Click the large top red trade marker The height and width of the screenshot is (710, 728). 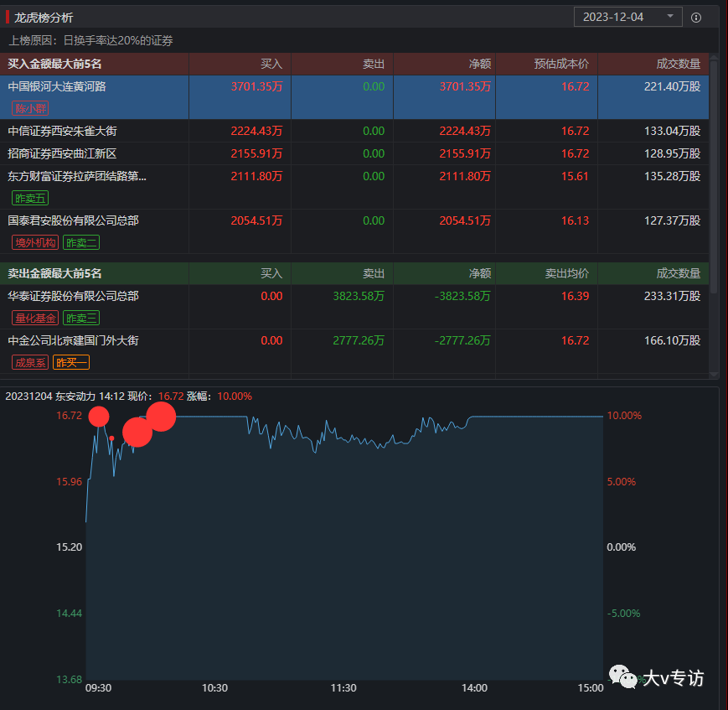click(161, 417)
